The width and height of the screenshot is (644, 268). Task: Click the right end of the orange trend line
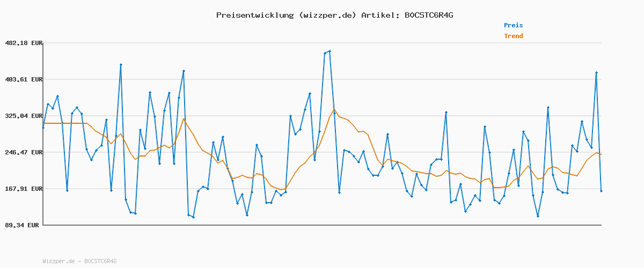pyautogui.click(x=601, y=154)
